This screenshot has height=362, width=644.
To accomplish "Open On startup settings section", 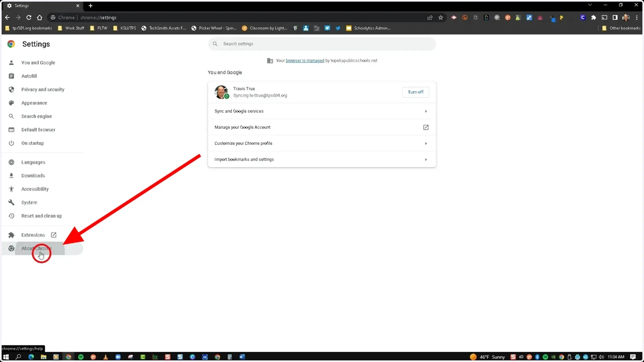I will coord(32,143).
